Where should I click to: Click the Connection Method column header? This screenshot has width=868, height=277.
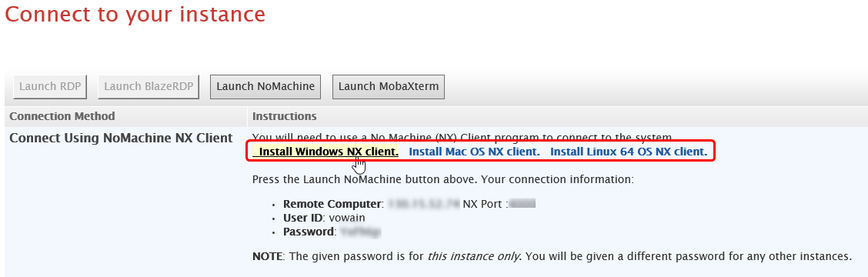tap(62, 116)
